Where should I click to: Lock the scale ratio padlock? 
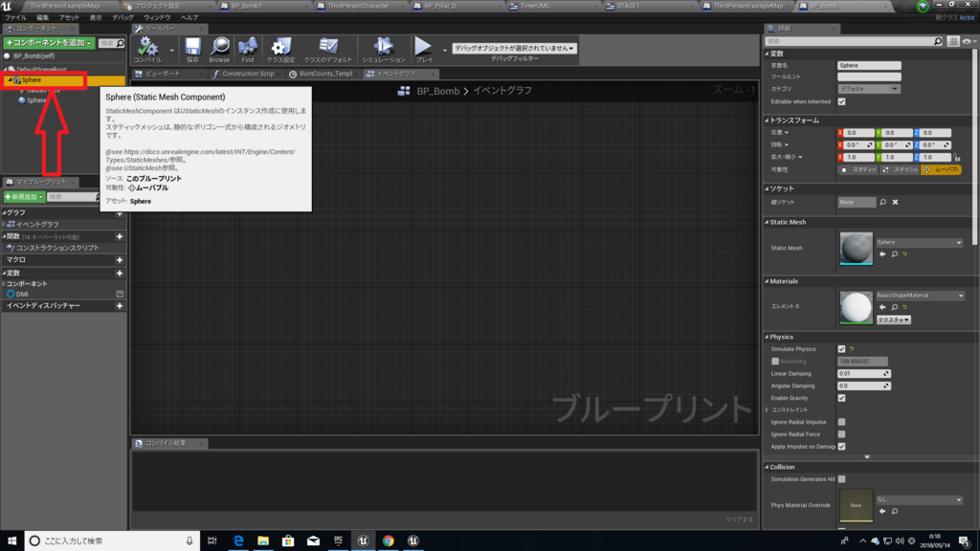coord(957,158)
